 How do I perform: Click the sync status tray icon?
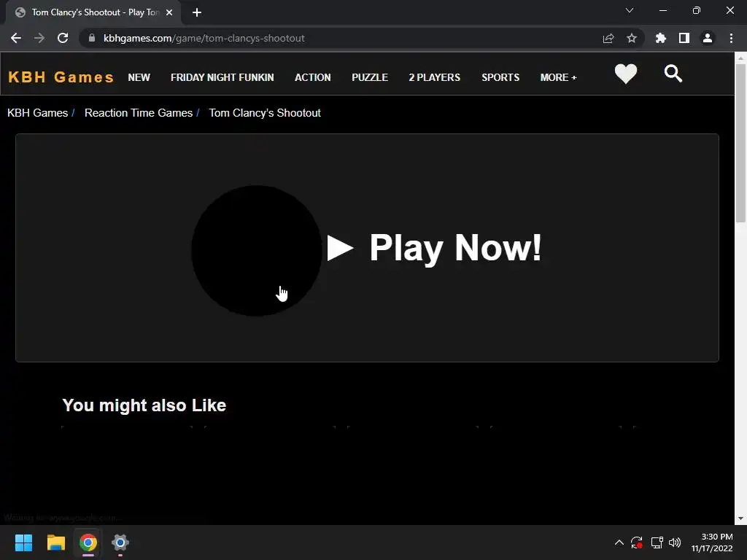point(636,542)
